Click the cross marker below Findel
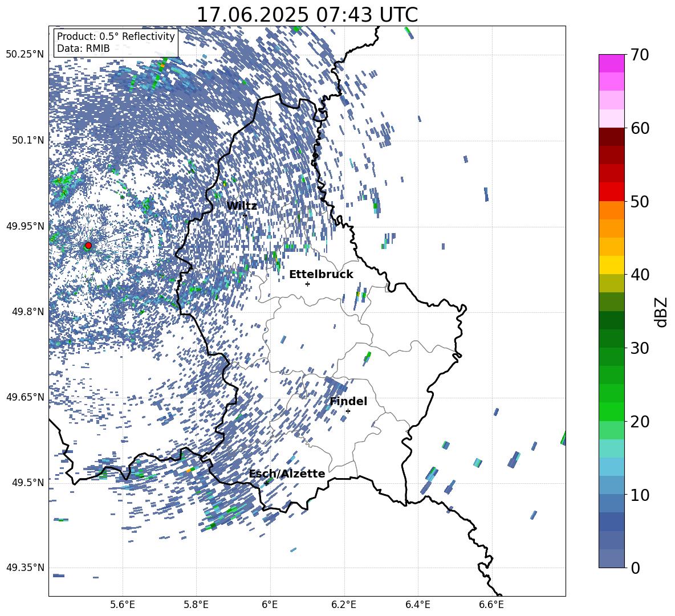This screenshot has width=675, height=616. pyautogui.click(x=348, y=411)
